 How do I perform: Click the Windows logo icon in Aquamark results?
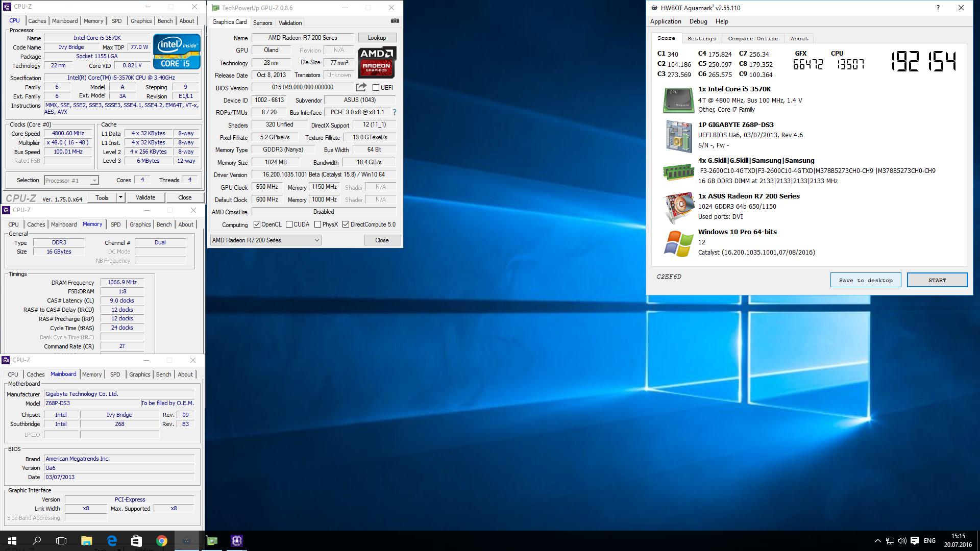pyautogui.click(x=679, y=243)
